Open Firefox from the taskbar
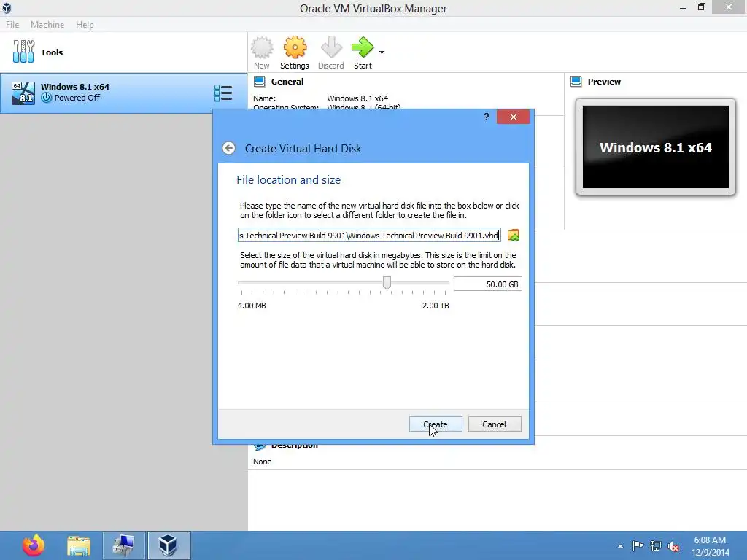The width and height of the screenshot is (747, 560). point(34,545)
